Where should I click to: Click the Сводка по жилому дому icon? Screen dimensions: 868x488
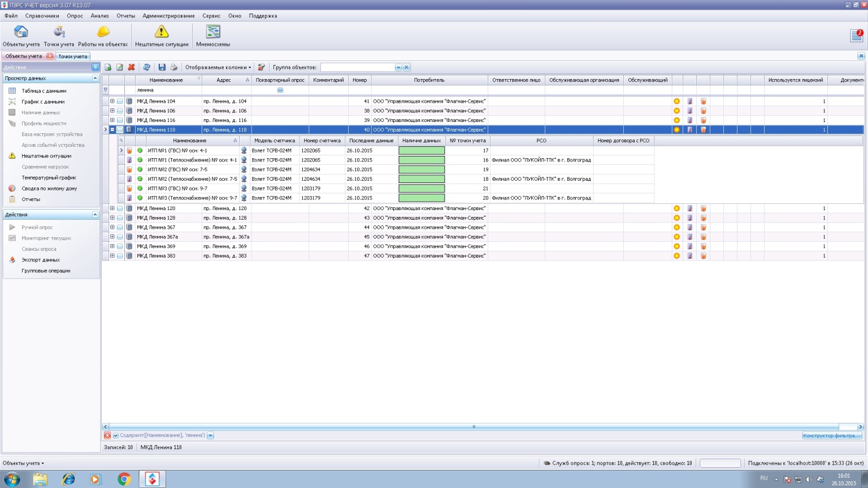12,189
